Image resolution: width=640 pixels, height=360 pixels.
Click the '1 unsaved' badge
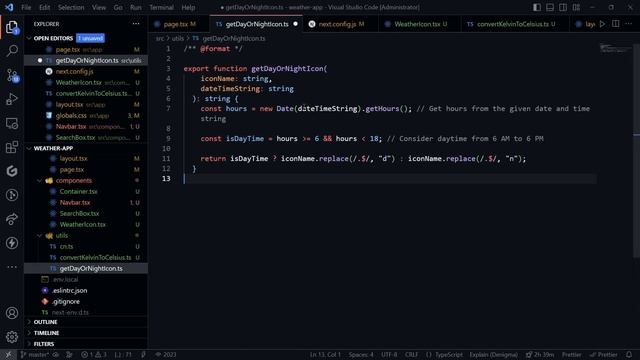pyautogui.click(x=90, y=38)
